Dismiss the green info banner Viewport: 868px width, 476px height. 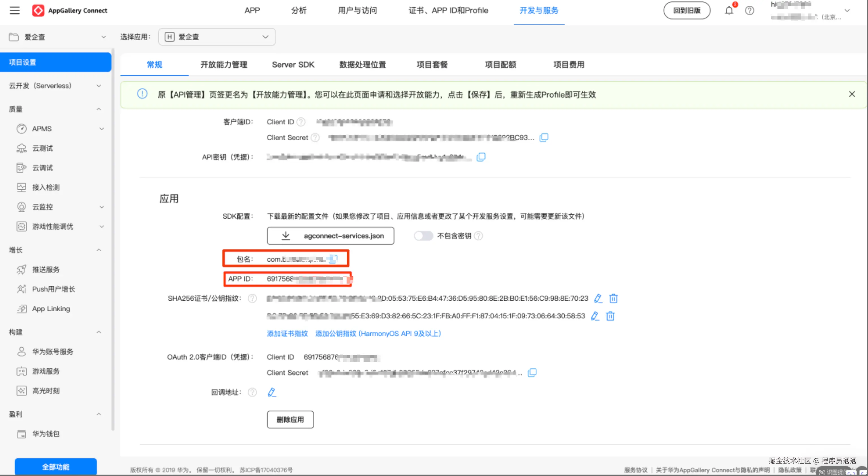click(x=852, y=95)
